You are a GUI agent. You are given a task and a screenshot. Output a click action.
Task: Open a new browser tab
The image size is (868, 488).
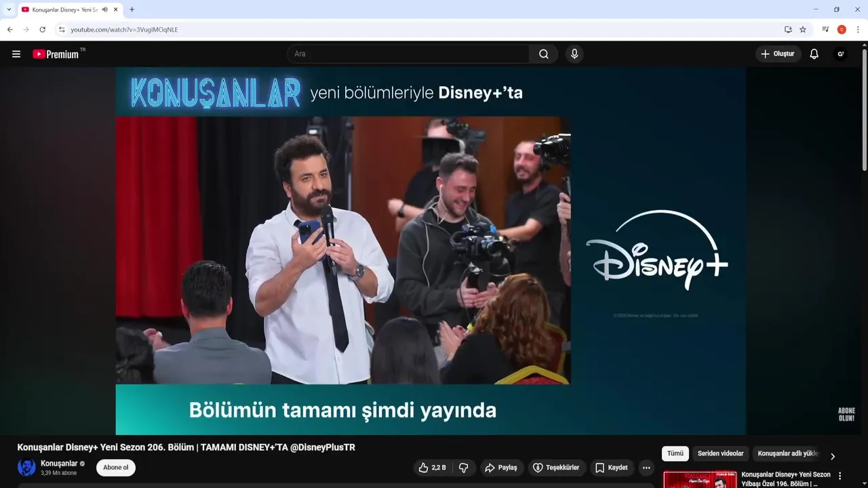[x=132, y=9]
